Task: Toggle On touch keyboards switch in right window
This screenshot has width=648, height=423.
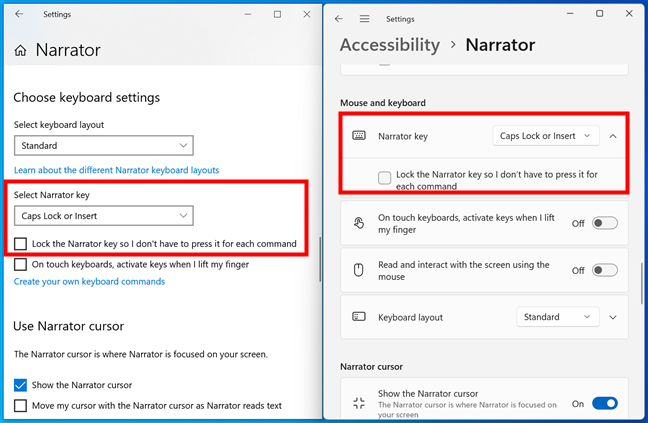Action: click(605, 223)
